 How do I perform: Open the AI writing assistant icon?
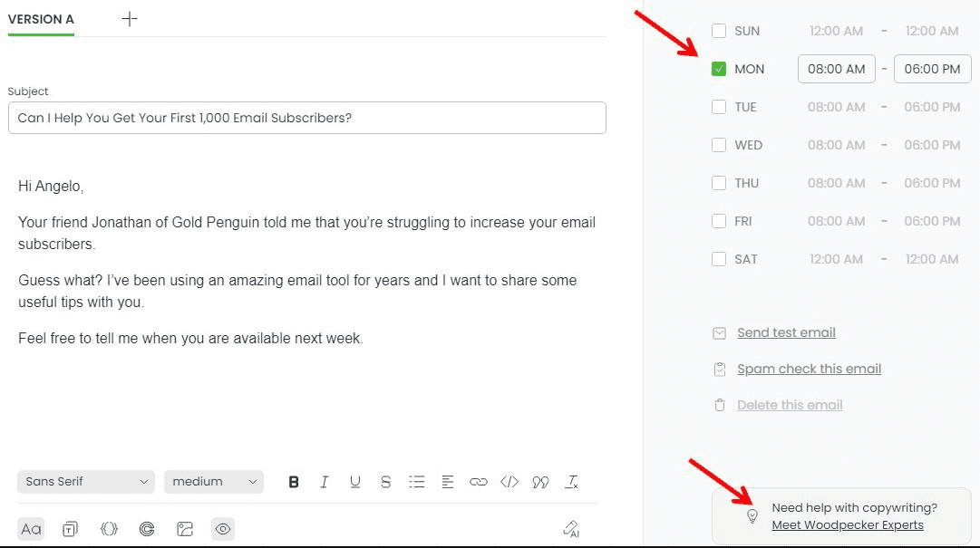[x=570, y=528]
